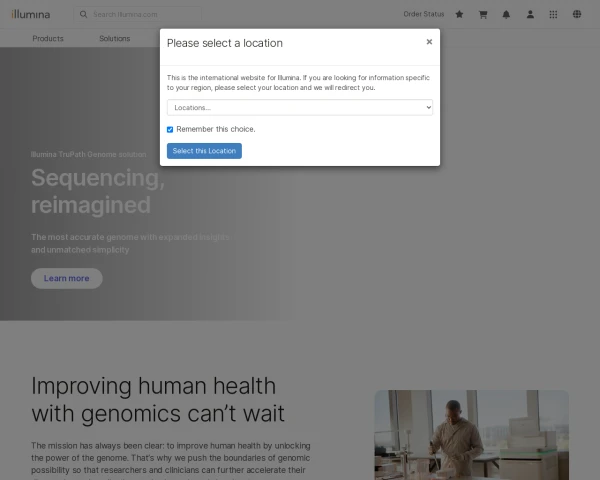Open the Products menu
600x480 pixels.
click(48, 39)
